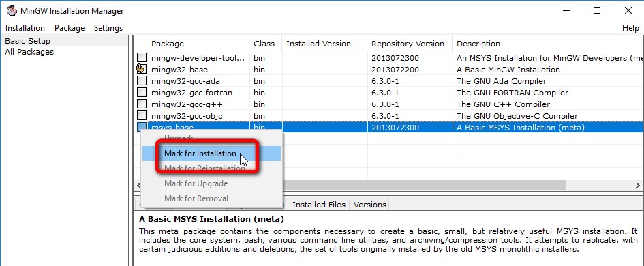Open the Help menu
Image resolution: width=644 pixels, height=266 pixels.
click(630, 28)
